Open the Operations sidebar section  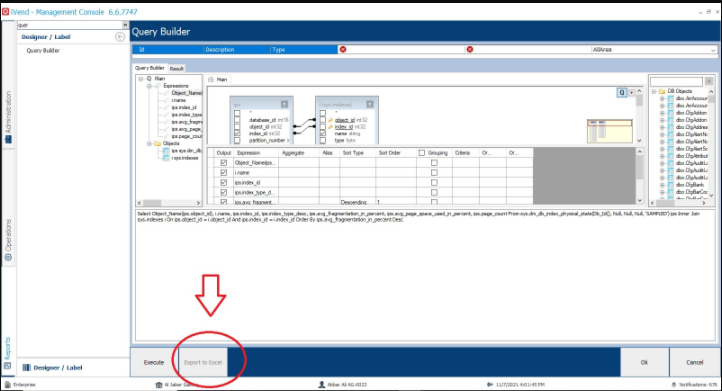click(x=8, y=240)
